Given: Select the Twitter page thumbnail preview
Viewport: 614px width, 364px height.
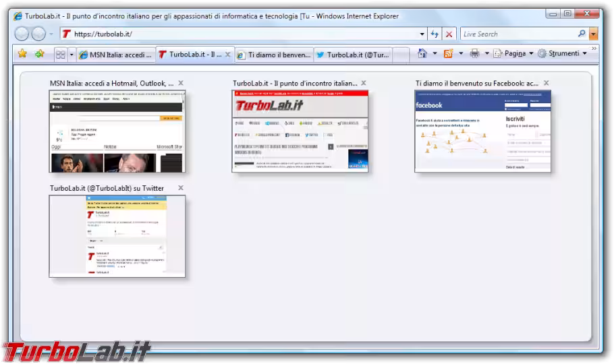Looking at the screenshot, I should [117, 235].
